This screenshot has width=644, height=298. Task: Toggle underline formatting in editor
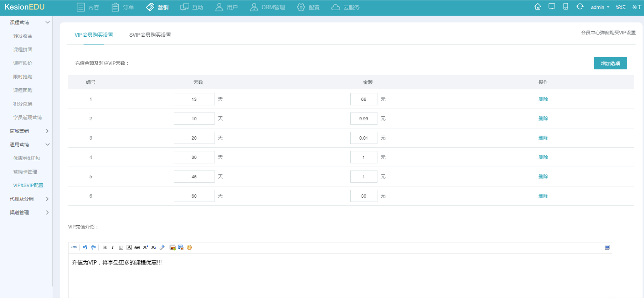coord(121,247)
